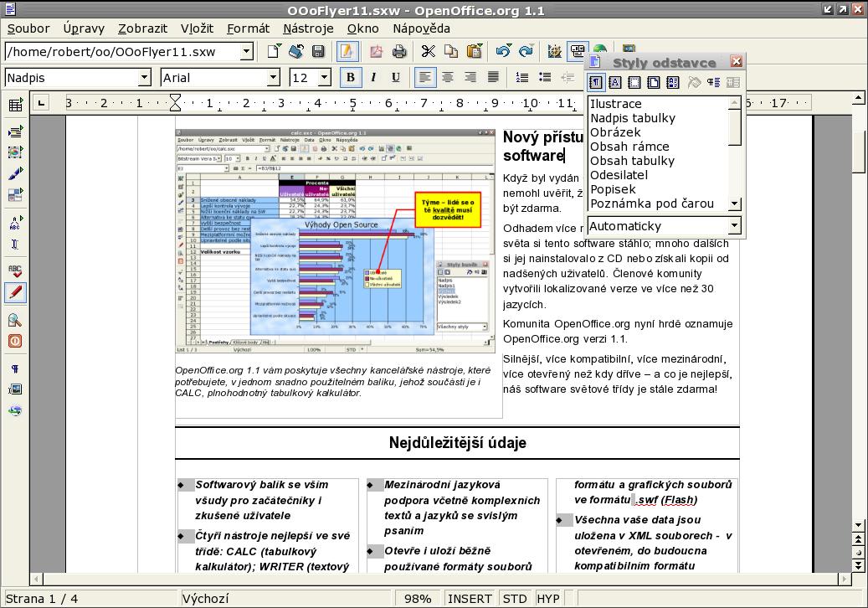Open the Soubor menu
Image resolution: width=868 pixels, height=608 pixels.
28,28
